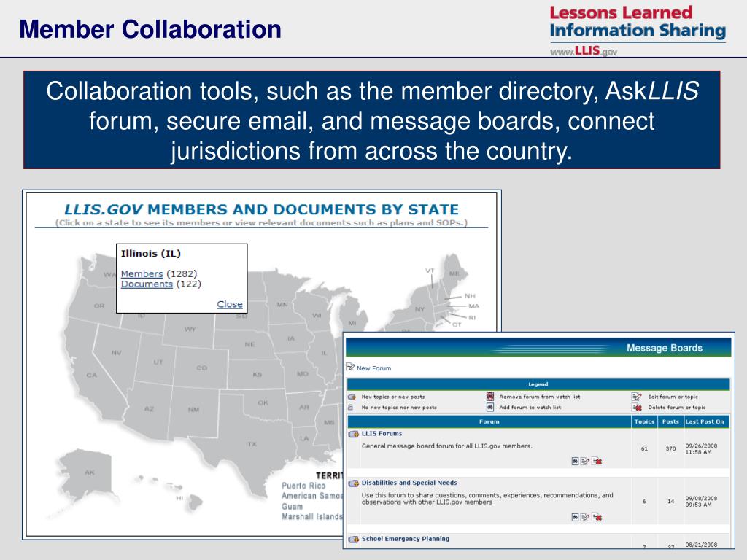Select Colorado (CO) on the map
The width and height of the screenshot is (747, 560).
201,367
